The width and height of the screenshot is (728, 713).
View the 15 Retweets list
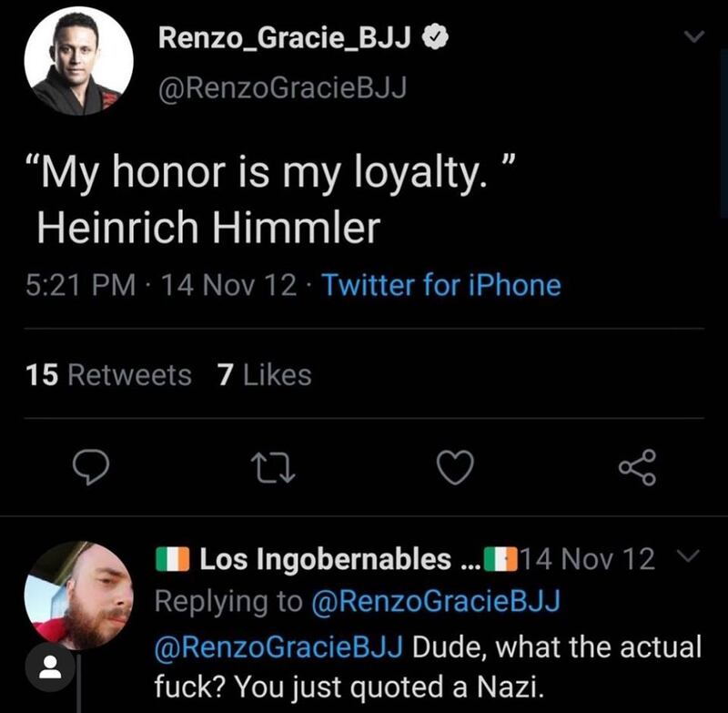point(109,374)
